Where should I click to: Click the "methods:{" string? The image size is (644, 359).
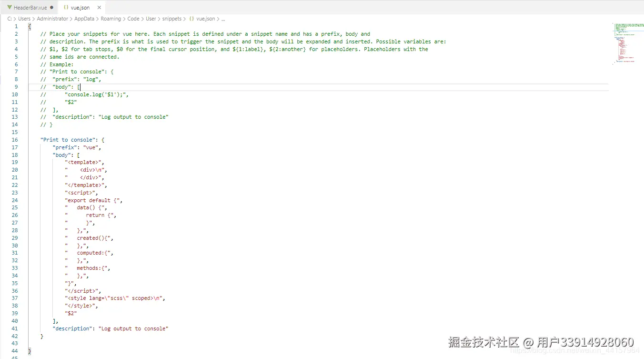pos(86,268)
